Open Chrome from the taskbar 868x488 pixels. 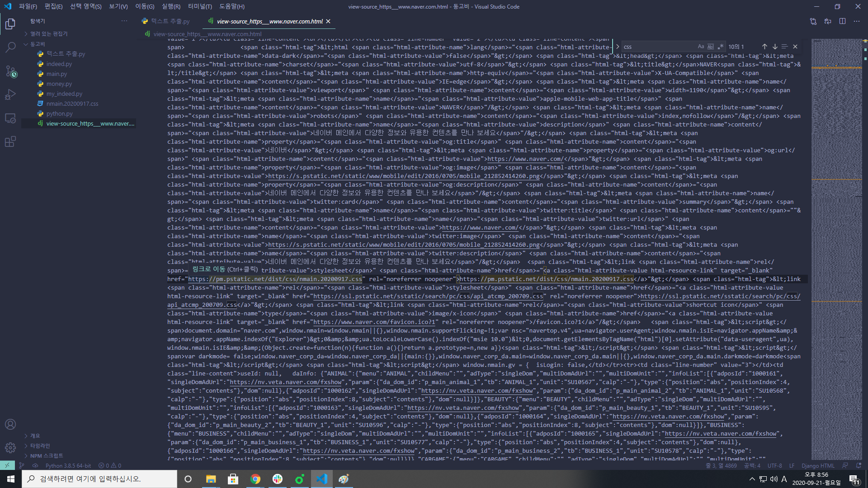click(255, 479)
